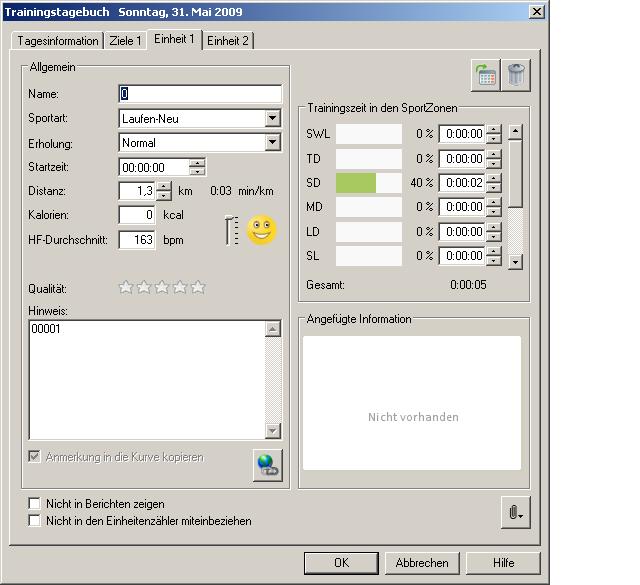
Task: Open the Einheit 2 tab
Action: click(x=228, y=41)
